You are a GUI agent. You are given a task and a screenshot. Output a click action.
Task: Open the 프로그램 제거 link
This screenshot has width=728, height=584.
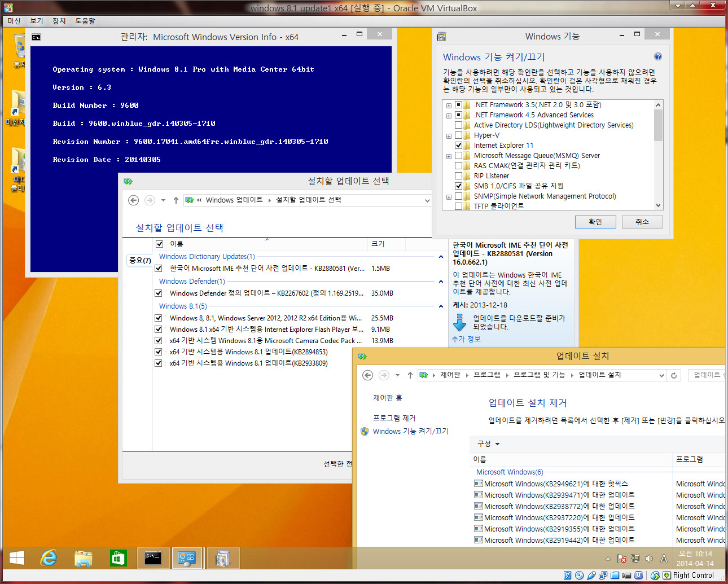click(394, 418)
